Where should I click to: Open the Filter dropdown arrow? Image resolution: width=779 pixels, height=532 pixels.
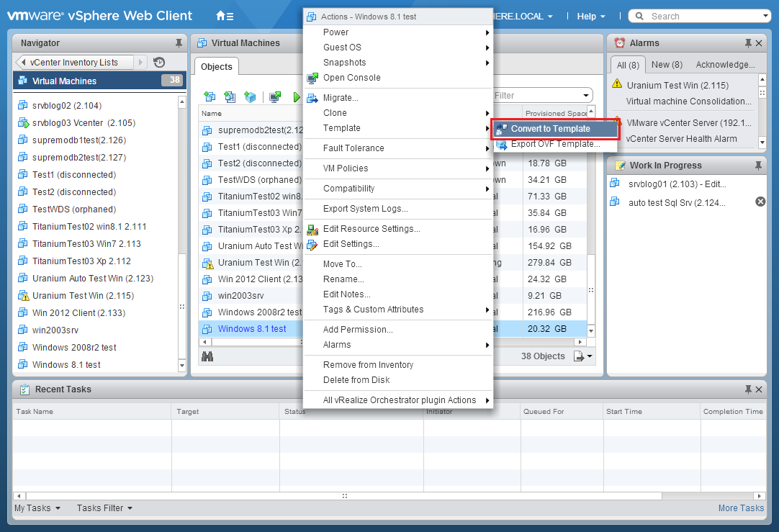(586, 95)
